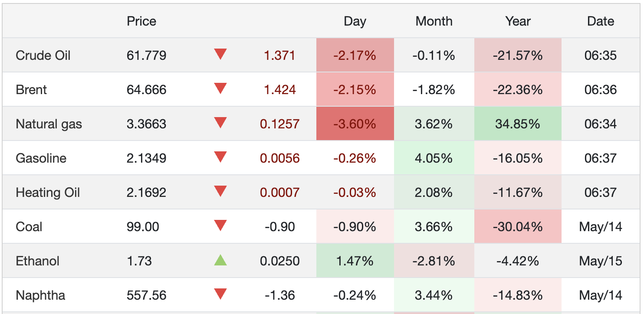644x314 pixels.
Task: Click the -2.15% day change cell
Action: (355, 89)
